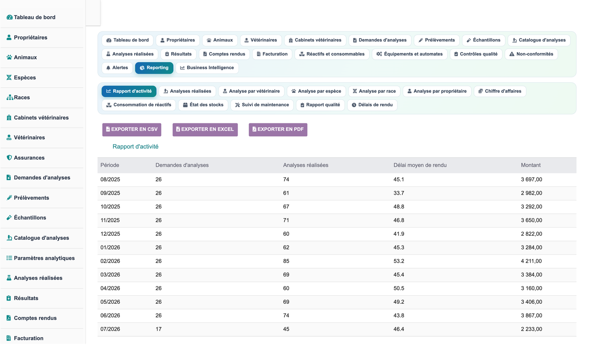Viewport: 589px width, 364px height.
Task: Open top Réactifs et consommables tab
Action: (332, 54)
